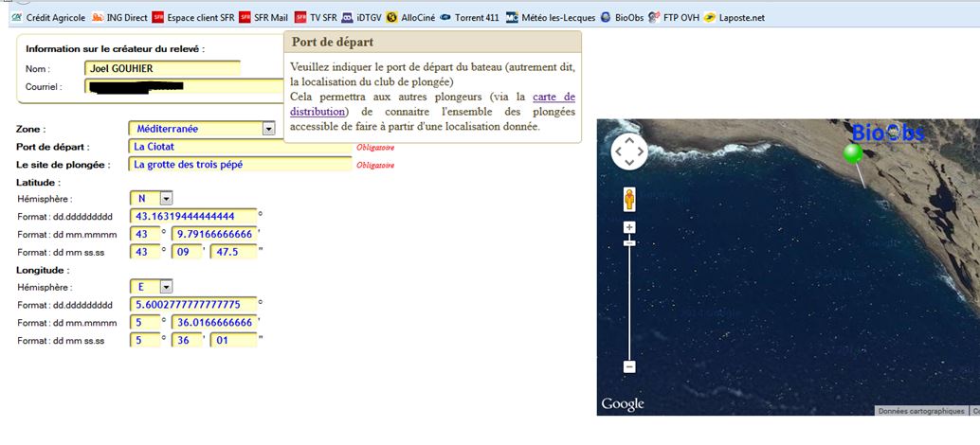
Task: Click the green location marker pin
Action: pyautogui.click(x=853, y=153)
